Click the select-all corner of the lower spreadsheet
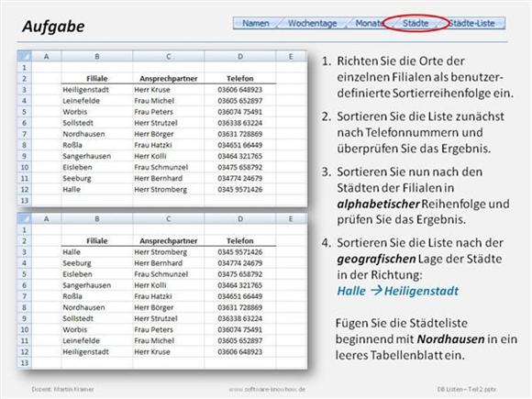The height and width of the screenshot is (399, 532). coord(25,218)
